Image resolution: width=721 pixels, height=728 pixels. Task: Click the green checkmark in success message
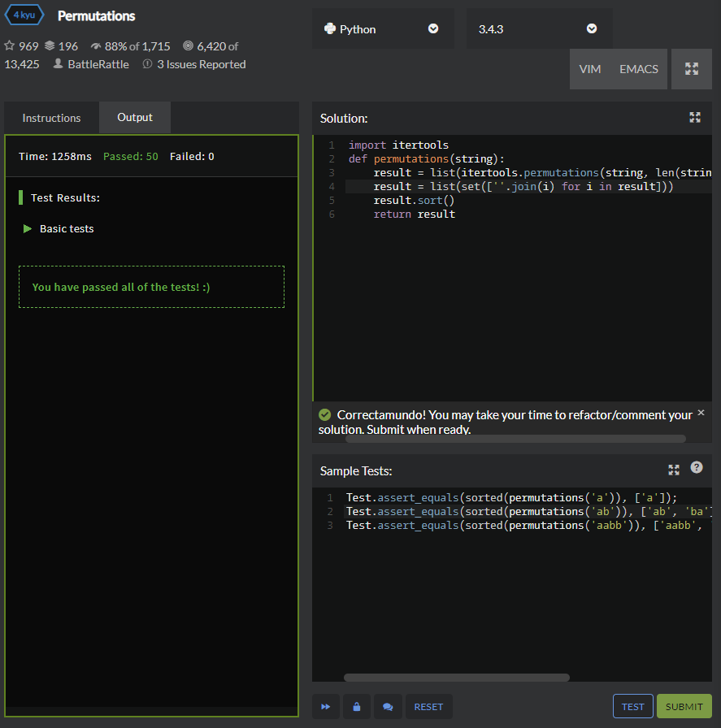click(x=324, y=414)
